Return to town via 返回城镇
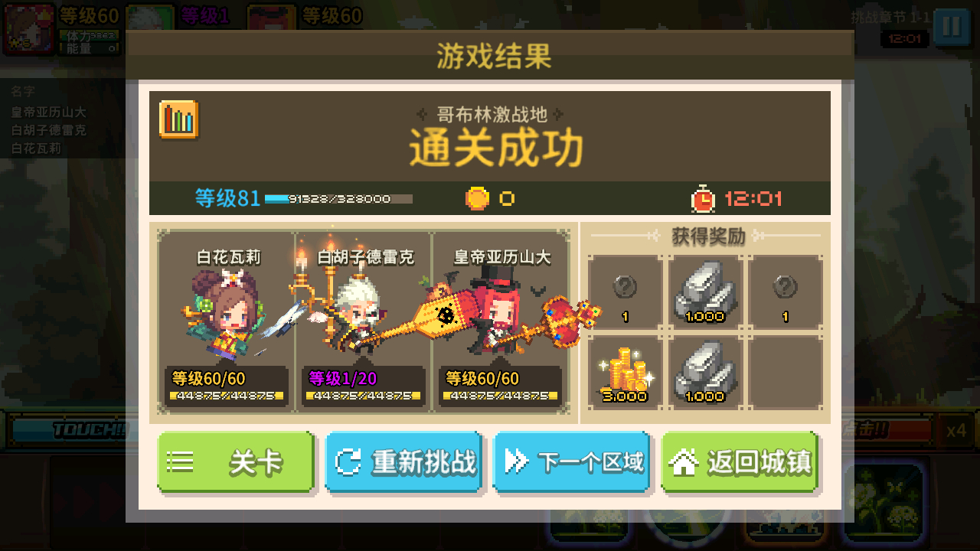 (740, 461)
